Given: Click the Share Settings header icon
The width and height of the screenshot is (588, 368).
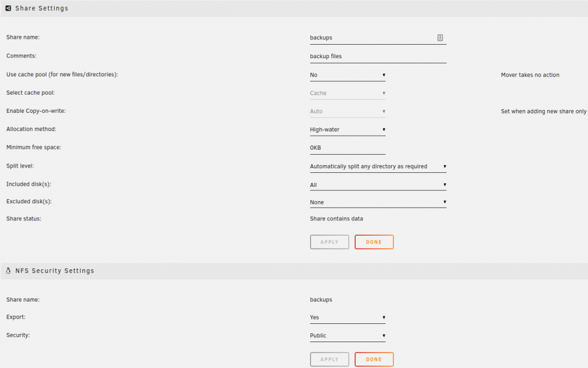Looking at the screenshot, I should click(8, 8).
